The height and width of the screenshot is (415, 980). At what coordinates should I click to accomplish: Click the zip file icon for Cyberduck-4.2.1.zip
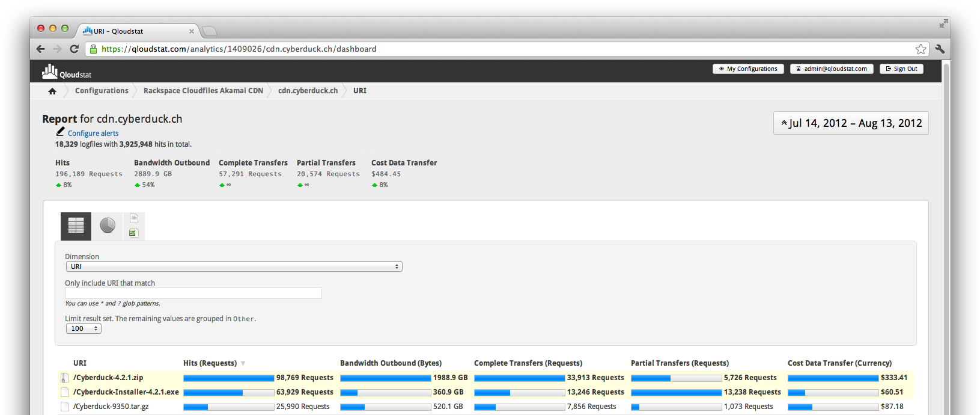click(65, 378)
